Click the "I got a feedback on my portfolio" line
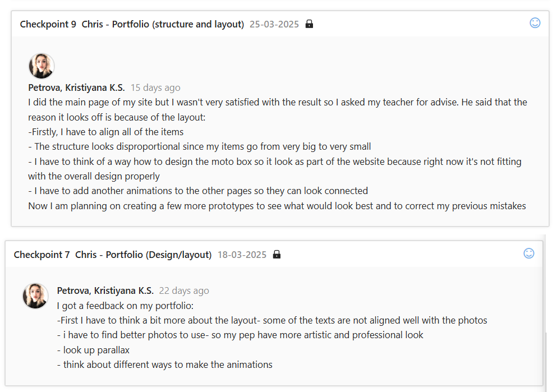This screenshot has width=557, height=392. [125, 306]
